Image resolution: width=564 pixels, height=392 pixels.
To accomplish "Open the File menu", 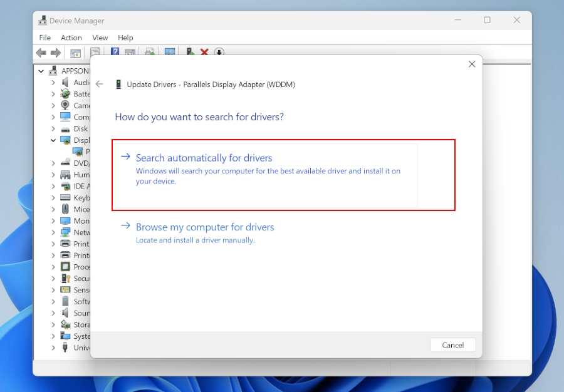I will pos(45,38).
